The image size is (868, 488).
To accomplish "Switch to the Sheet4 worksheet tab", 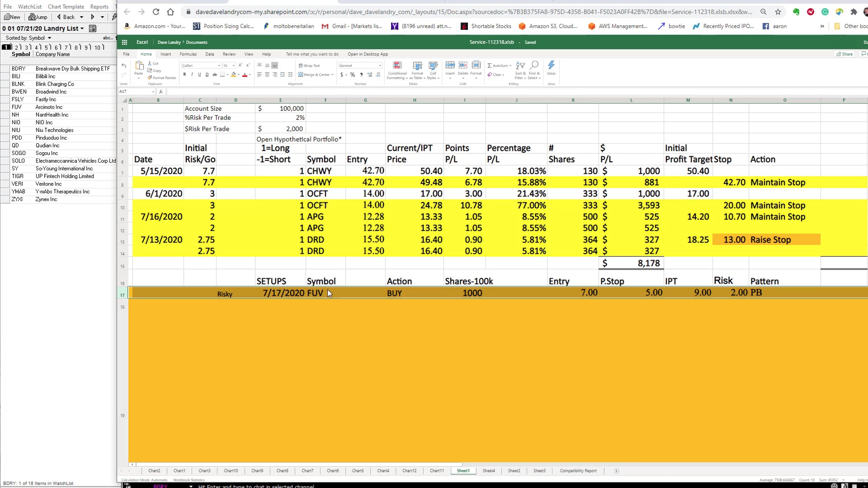I will (x=489, y=471).
